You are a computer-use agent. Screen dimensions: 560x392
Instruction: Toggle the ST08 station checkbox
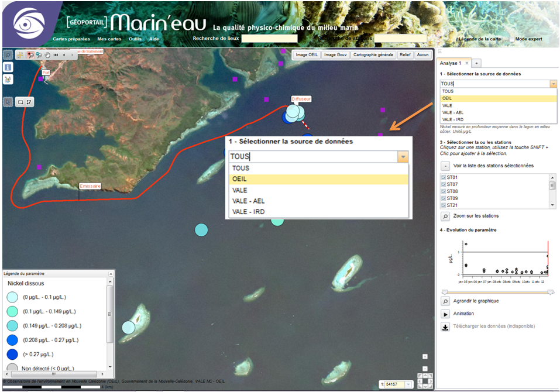pos(443,191)
